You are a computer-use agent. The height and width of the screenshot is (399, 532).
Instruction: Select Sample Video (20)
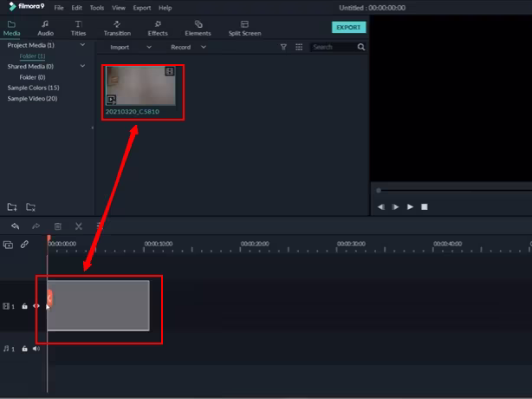[32, 99]
